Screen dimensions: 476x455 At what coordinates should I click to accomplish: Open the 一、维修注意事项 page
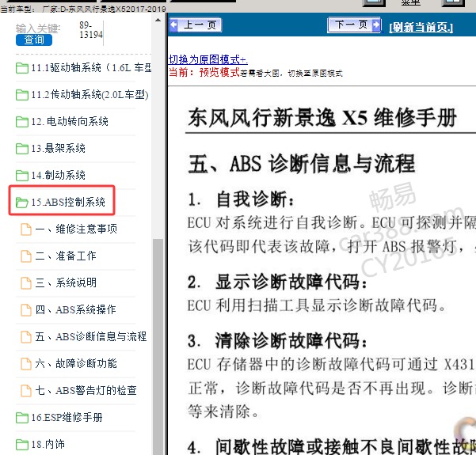click(x=76, y=229)
